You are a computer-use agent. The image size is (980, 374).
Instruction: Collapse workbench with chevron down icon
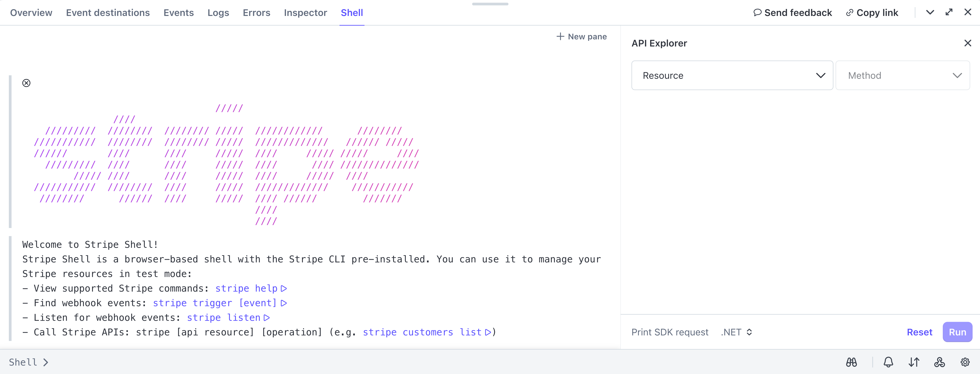pyautogui.click(x=930, y=12)
